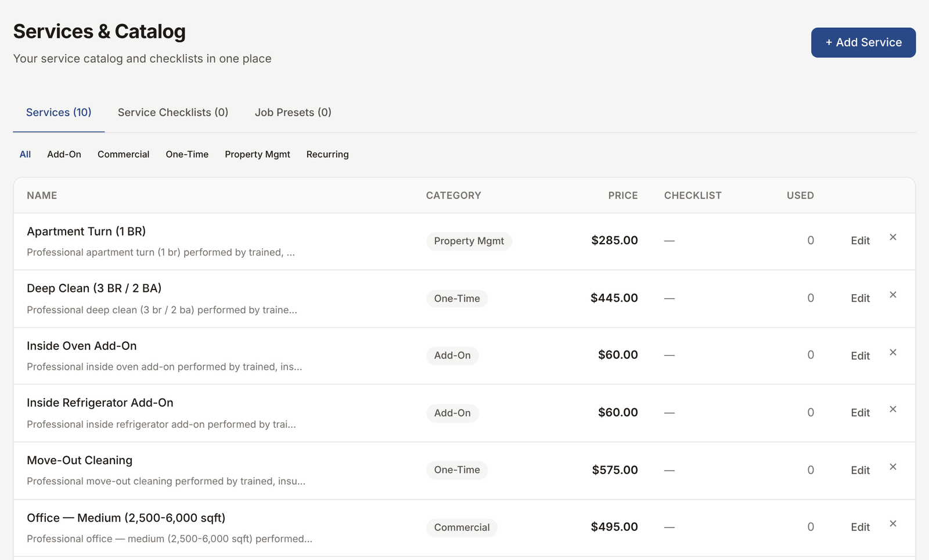Show only One-Time services filter

(187, 154)
